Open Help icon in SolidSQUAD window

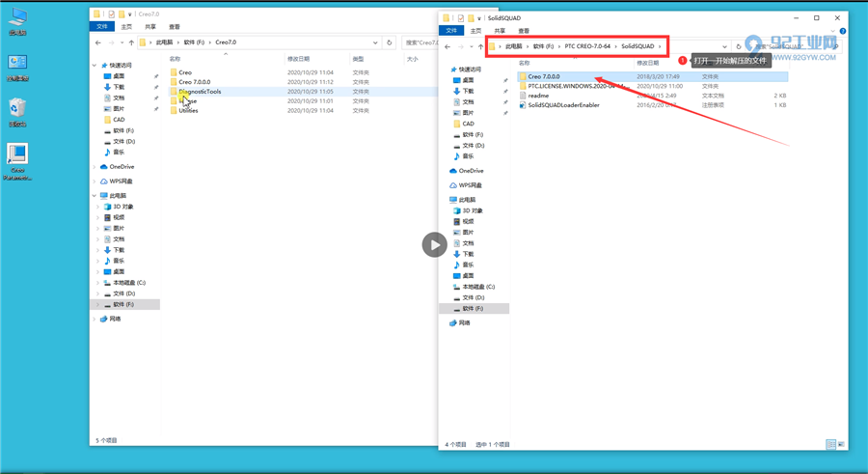pos(843,31)
